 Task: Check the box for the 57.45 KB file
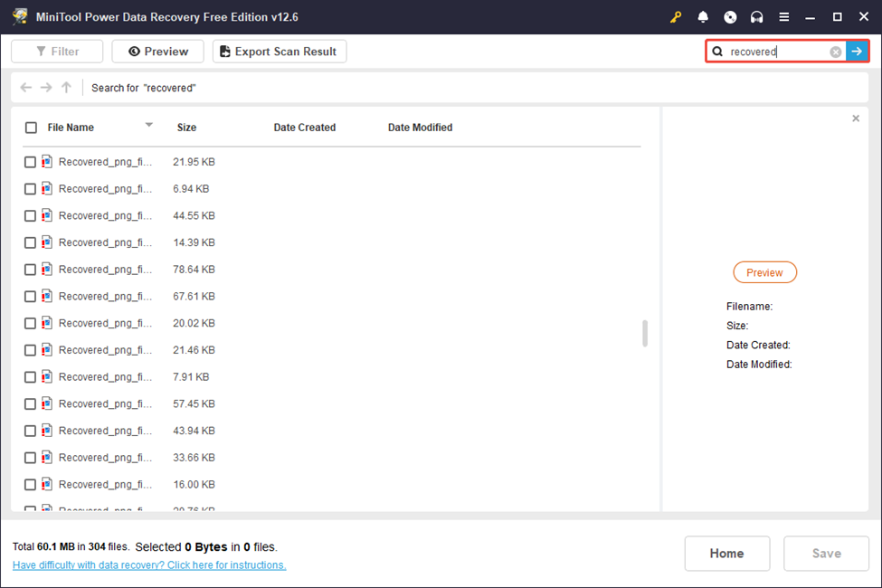31,404
